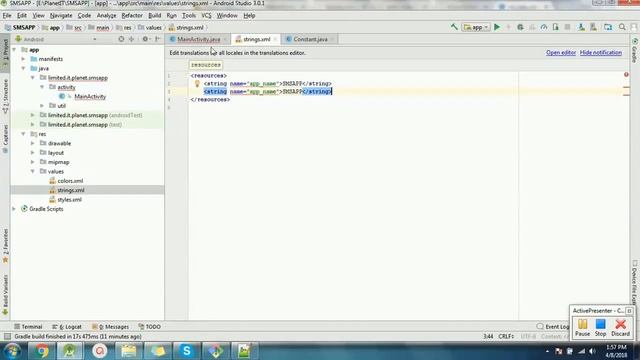The image size is (640, 360).
Task: Click the yellow lightbulb intention icon
Action: point(197,84)
